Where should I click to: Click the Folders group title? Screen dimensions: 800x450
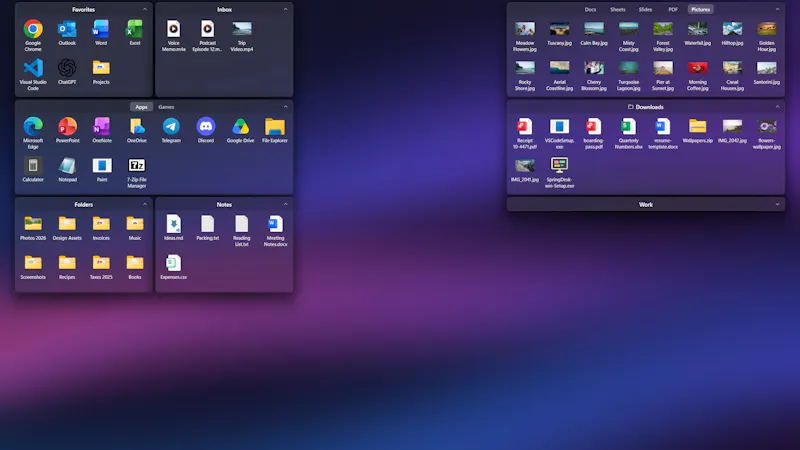click(x=84, y=205)
